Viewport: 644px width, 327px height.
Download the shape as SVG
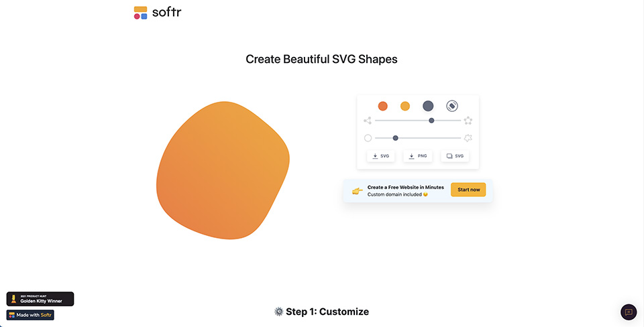pos(380,156)
